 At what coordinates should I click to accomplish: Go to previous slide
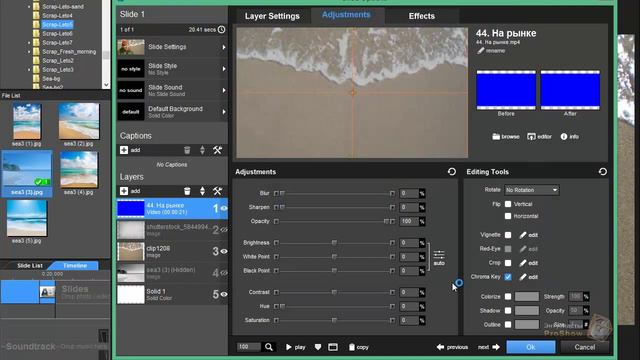pyautogui.click(x=452, y=347)
